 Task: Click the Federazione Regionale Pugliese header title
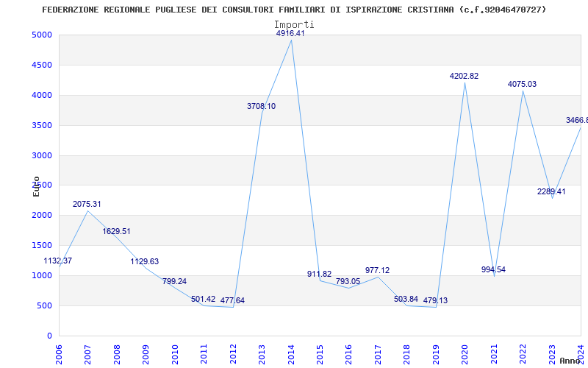294,10
